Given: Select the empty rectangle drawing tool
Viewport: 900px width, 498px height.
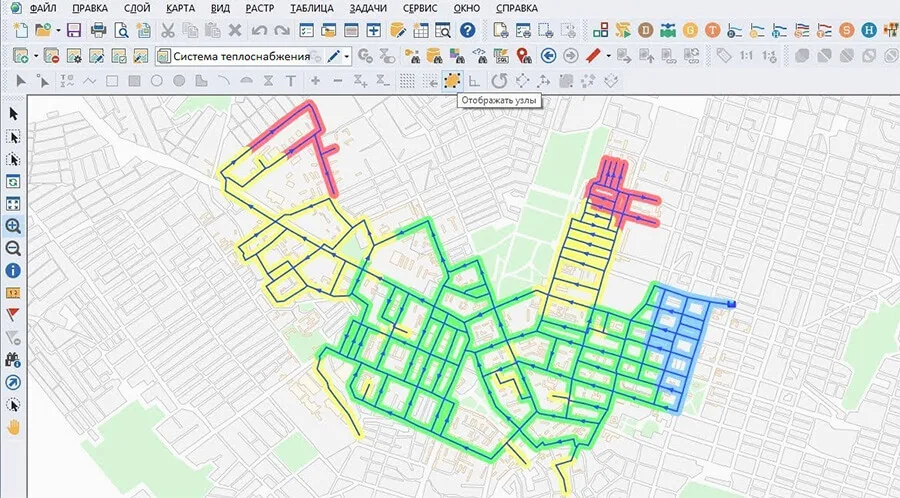Looking at the screenshot, I should 112,81.
